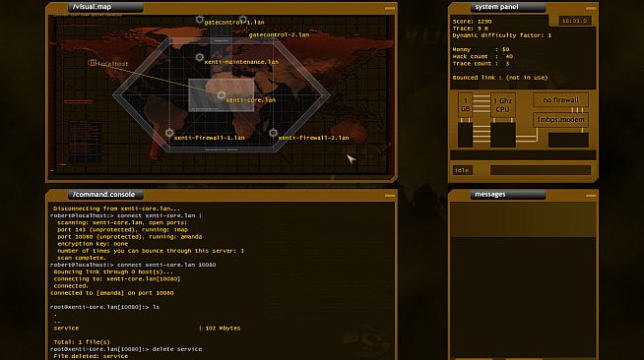Image resolution: width=644 pixels, height=360 pixels.
Task: Click the modem device block under 1mbps.modem
Action: (568, 140)
